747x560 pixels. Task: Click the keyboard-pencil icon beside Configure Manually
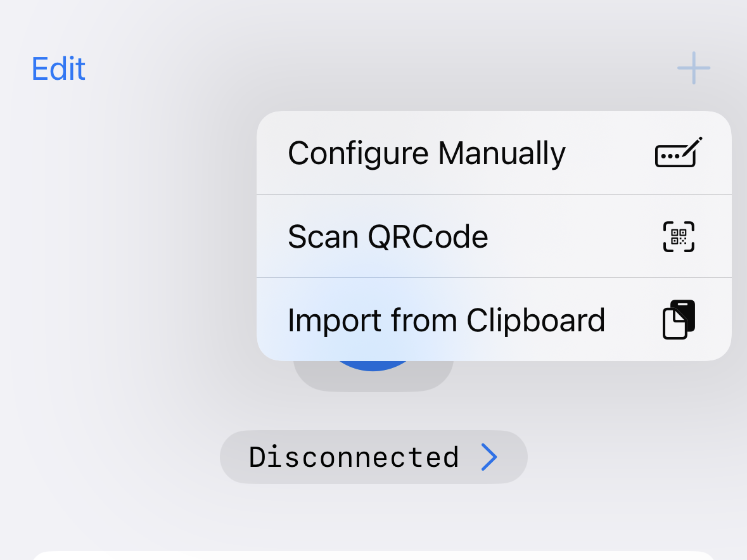(x=679, y=153)
